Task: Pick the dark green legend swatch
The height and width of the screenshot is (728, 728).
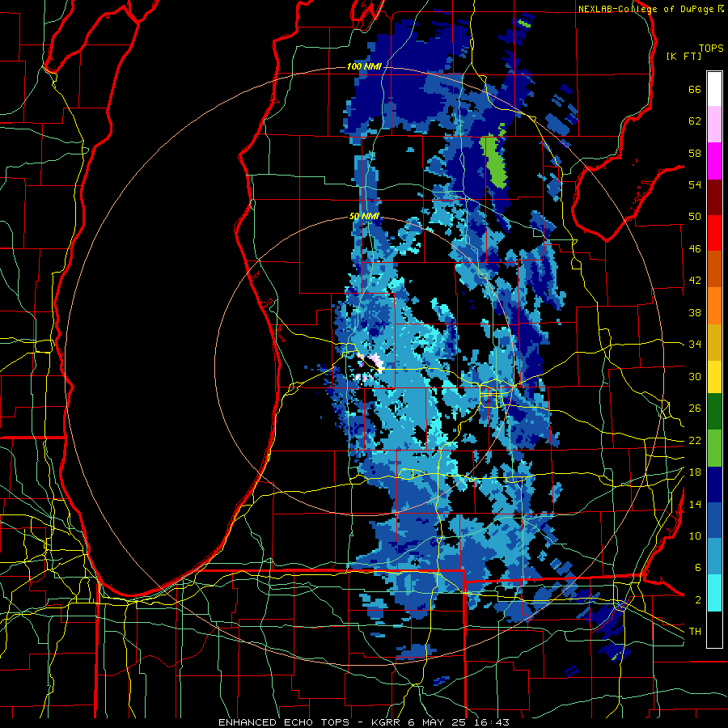Action: (714, 412)
